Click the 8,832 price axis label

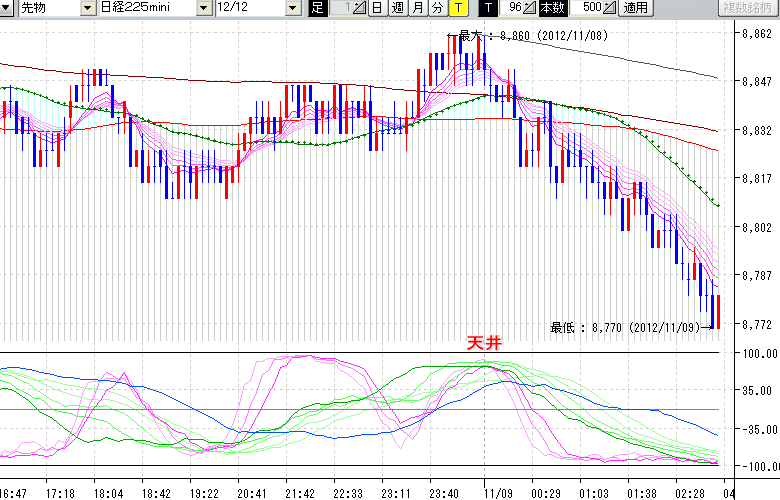(756, 131)
